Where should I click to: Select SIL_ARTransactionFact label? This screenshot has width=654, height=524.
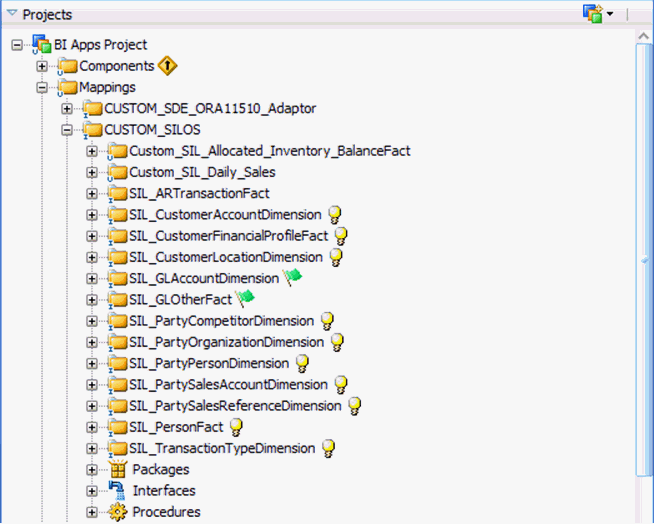[x=199, y=194]
